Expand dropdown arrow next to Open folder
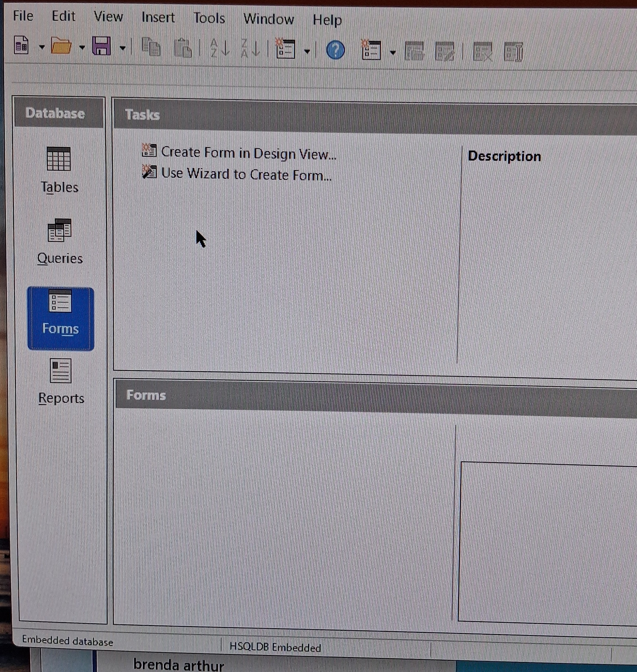637x672 pixels. 82,47
